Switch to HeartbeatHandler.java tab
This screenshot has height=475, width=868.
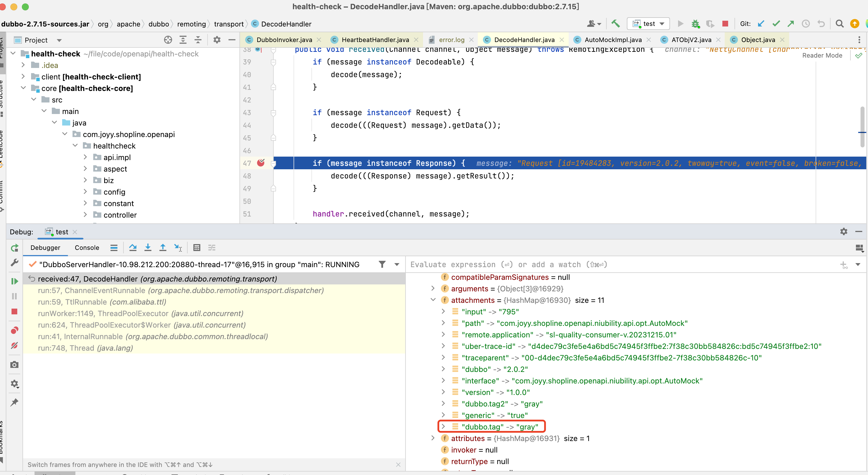(x=375, y=40)
